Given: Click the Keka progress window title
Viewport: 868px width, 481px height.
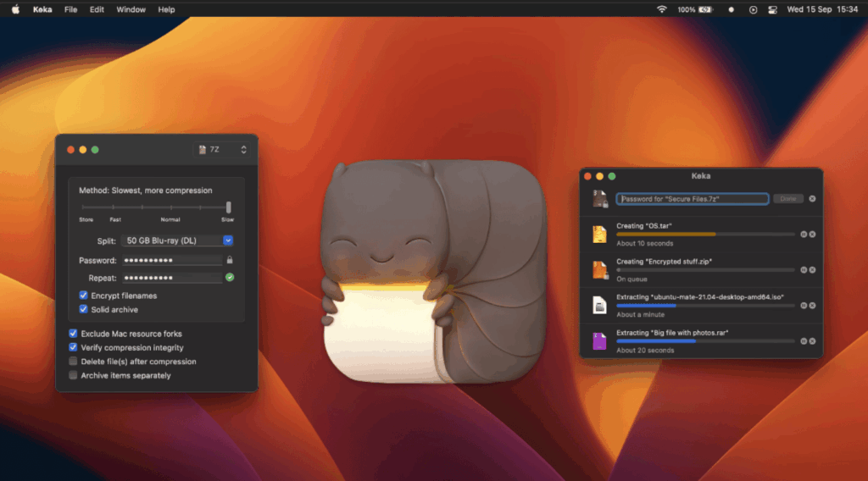Looking at the screenshot, I should point(701,176).
